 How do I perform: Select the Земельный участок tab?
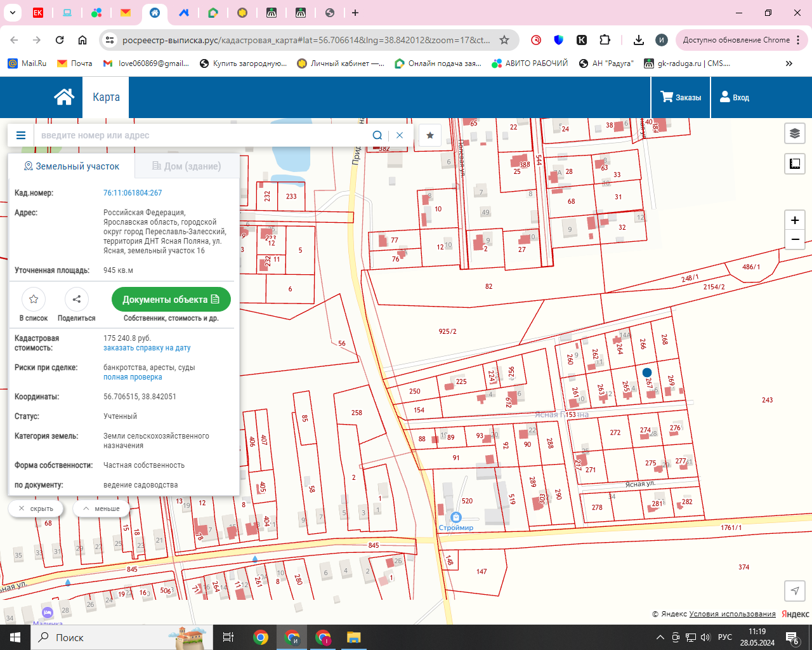tap(71, 166)
